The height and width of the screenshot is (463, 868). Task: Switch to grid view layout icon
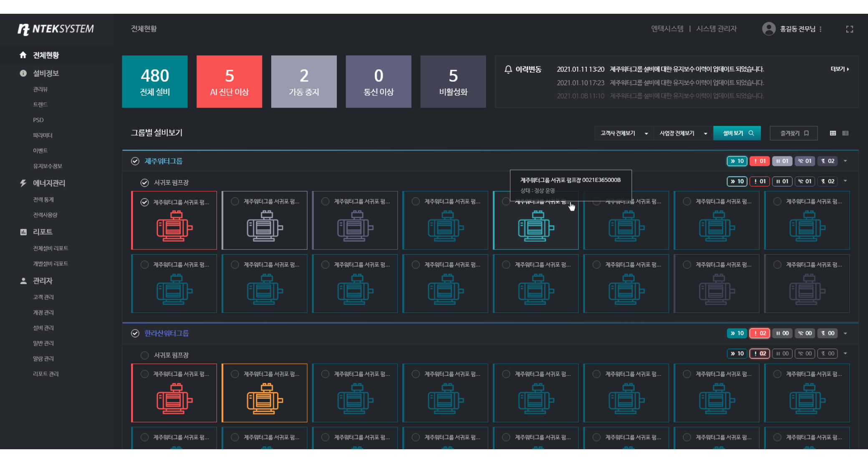pyautogui.click(x=833, y=133)
